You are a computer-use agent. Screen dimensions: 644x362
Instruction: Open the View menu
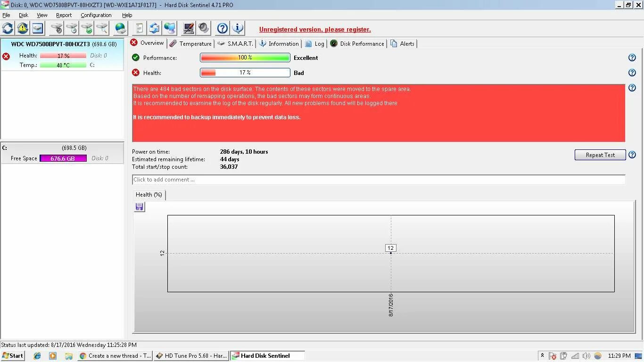tap(42, 15)
